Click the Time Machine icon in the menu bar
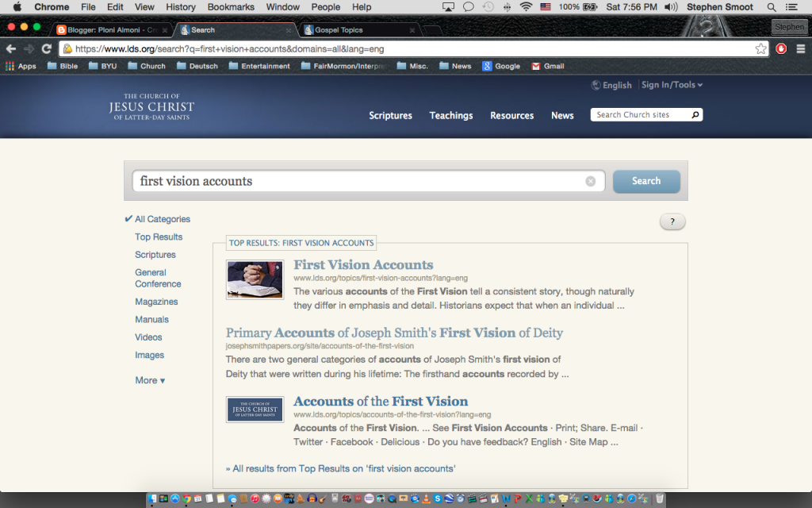The height and width of the screenshot is (508, 812). point(488,7)
